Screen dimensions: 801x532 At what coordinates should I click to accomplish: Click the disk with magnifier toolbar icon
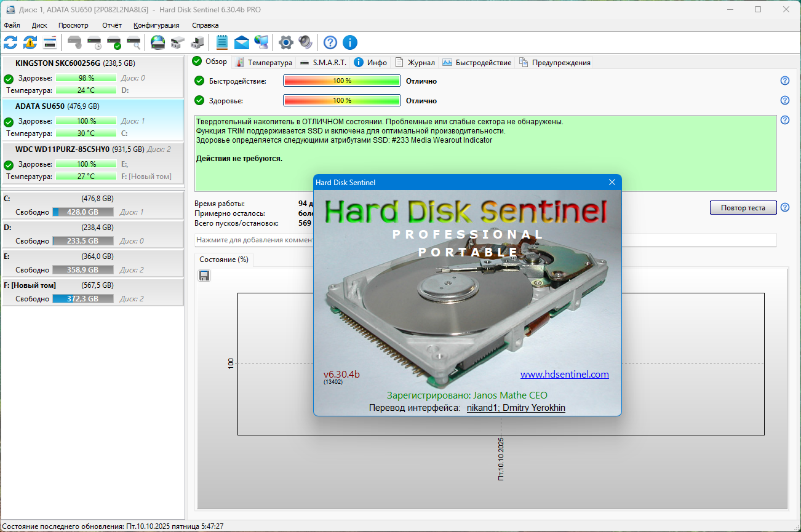tap(133, 42)
